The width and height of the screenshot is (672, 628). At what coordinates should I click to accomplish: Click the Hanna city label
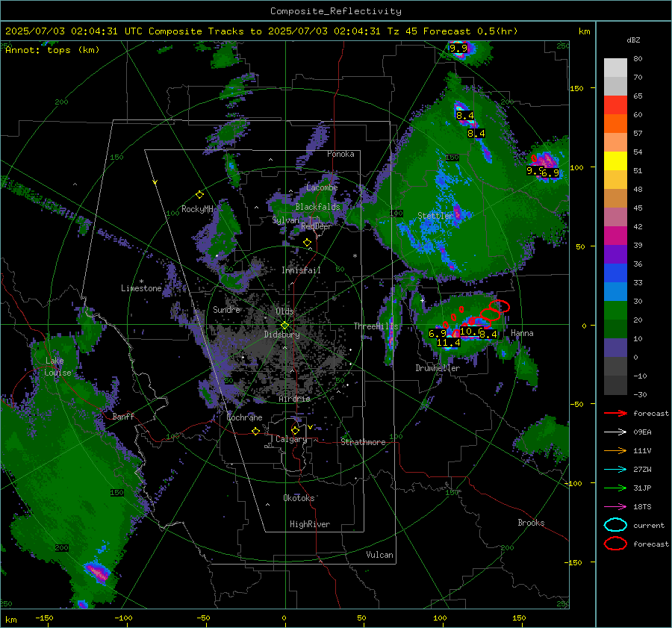point(522,333)
